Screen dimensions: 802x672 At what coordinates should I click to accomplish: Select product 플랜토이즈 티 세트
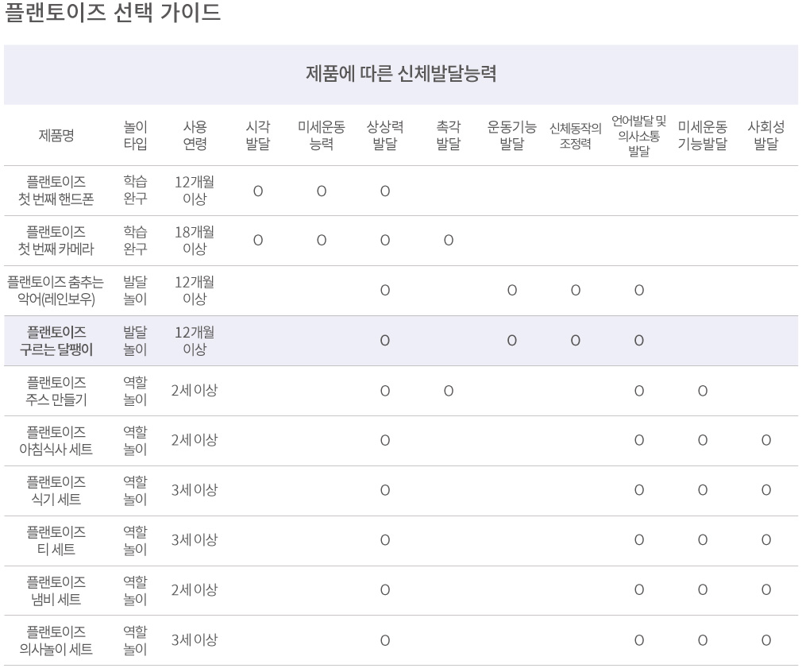pos(56,540)
